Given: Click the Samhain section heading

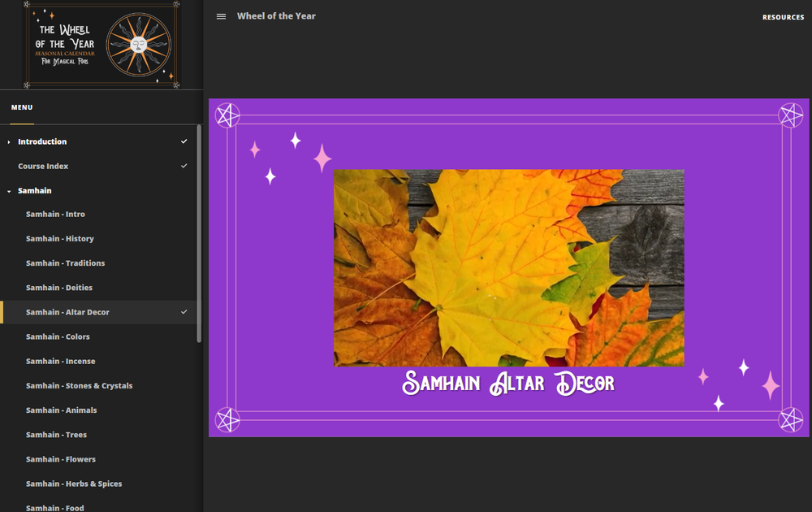Looking at the screenshot, I should tap(35, 190).
